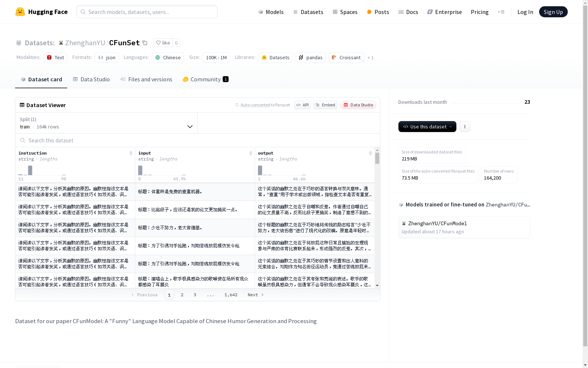Open the Datasets nav item

point(308,12)
